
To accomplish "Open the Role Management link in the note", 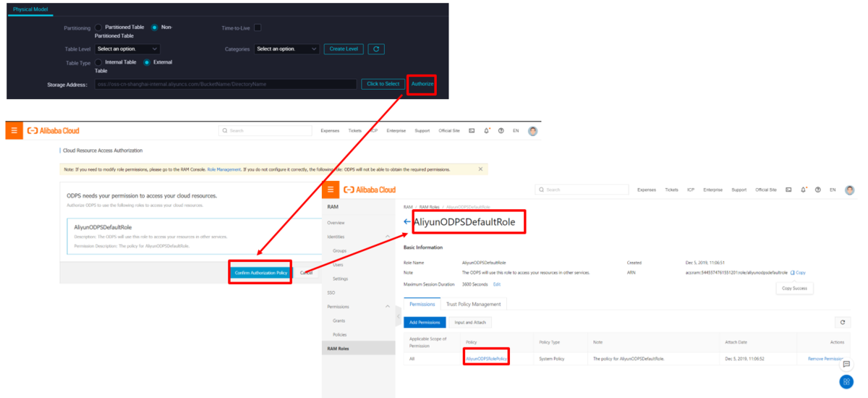I will click(224, 169).
